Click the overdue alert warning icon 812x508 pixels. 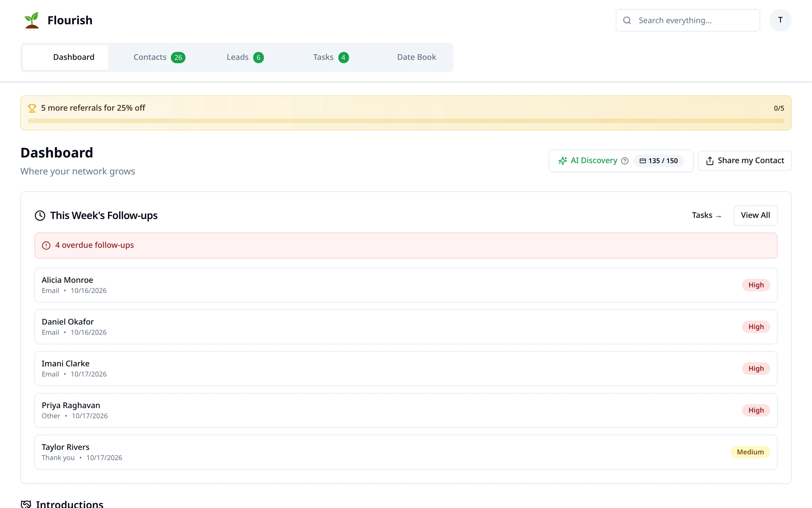(46, 245)
